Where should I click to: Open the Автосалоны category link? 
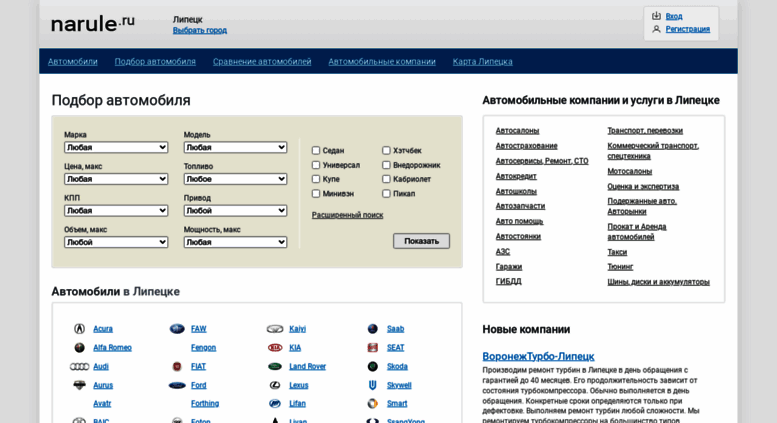pos(517,131)
